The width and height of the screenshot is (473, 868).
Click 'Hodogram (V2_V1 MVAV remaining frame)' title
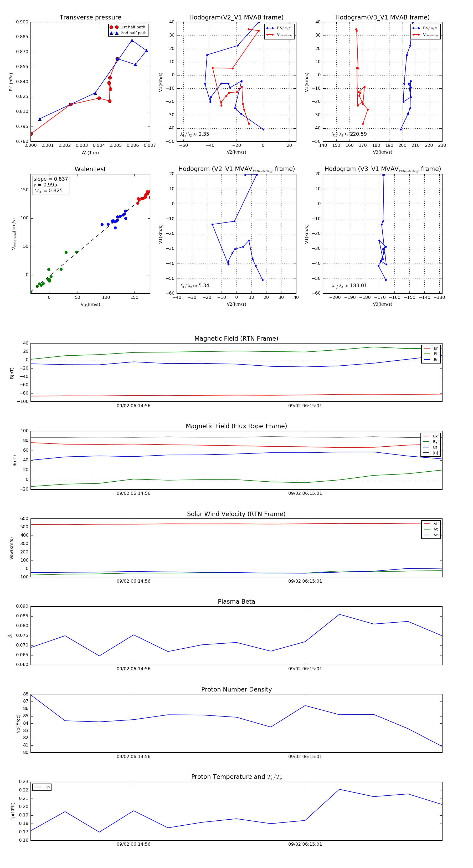(x=236, y=169)
